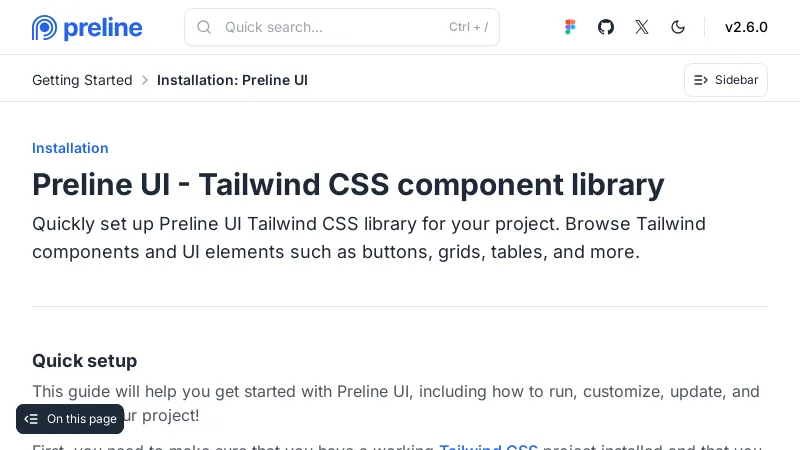Click the Quick setup heading

click(x=84, y=361)
